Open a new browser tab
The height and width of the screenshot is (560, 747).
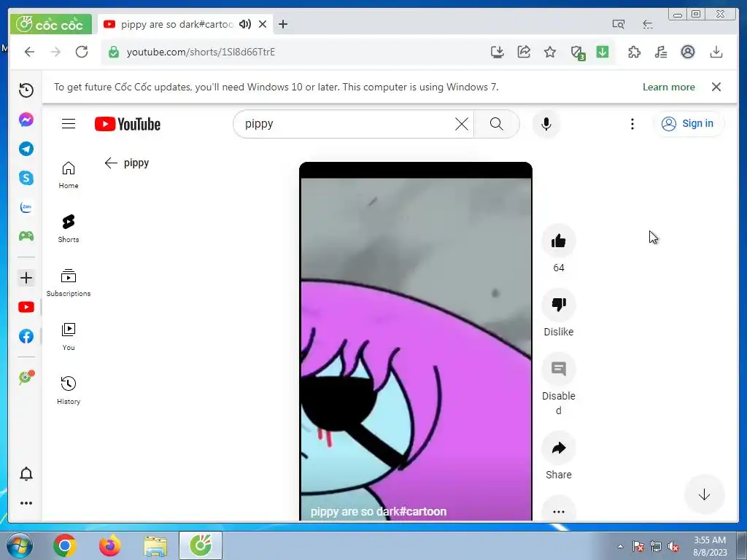pyautogui.click(x=283, y=24)
